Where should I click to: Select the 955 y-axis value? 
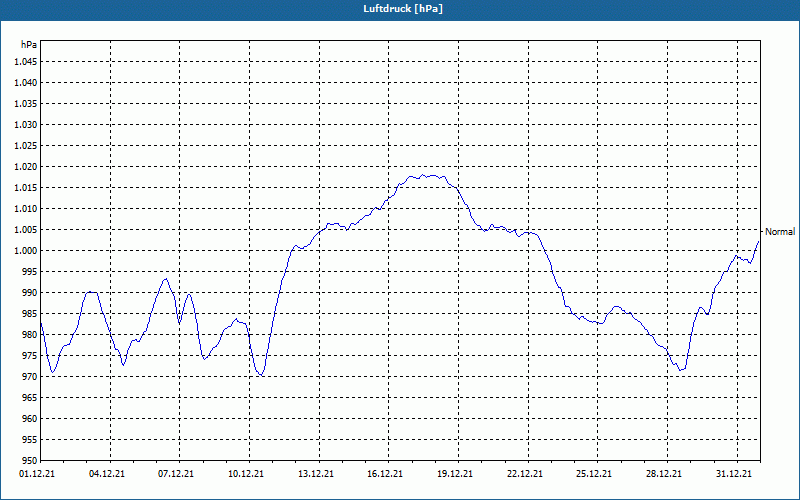pos(30,440)
